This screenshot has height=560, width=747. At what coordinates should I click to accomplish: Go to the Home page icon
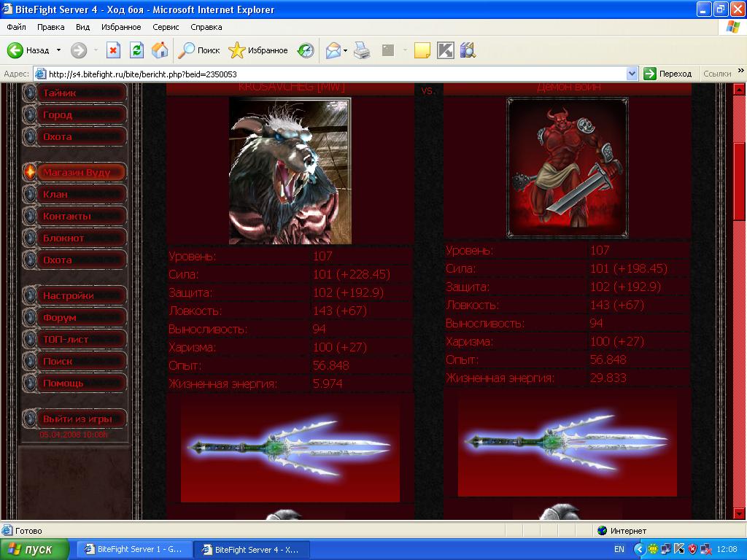tap(160, 50)
